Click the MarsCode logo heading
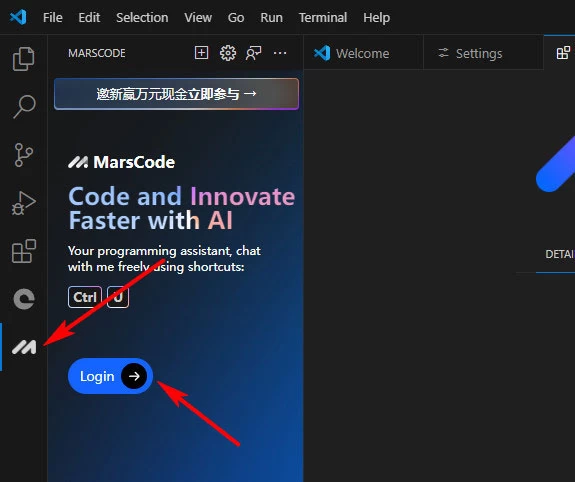The width and height of the screenshot is (575, 482). [122, 162]
